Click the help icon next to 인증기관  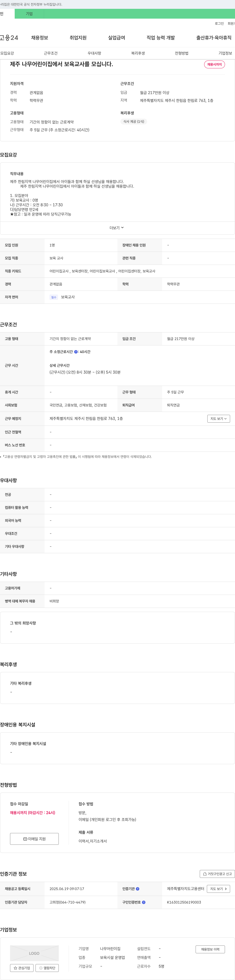(x=138, y=889)
